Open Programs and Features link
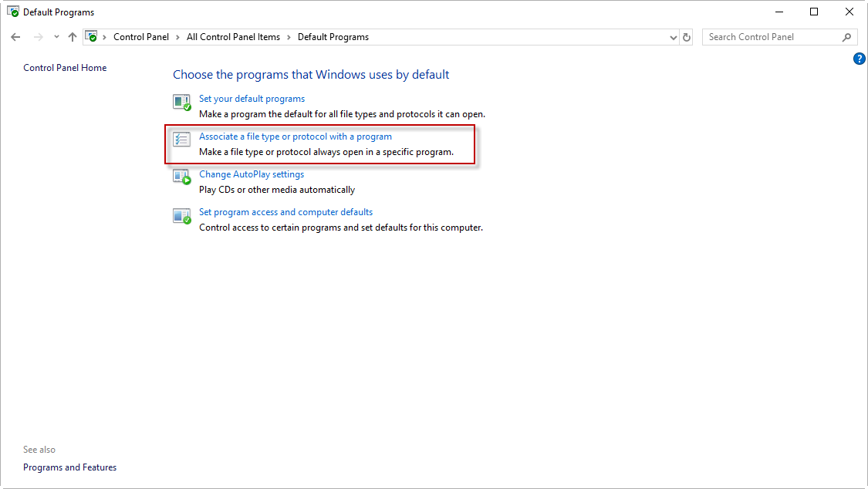The height and width of the screenshot is (489, 868). [69, 467]
